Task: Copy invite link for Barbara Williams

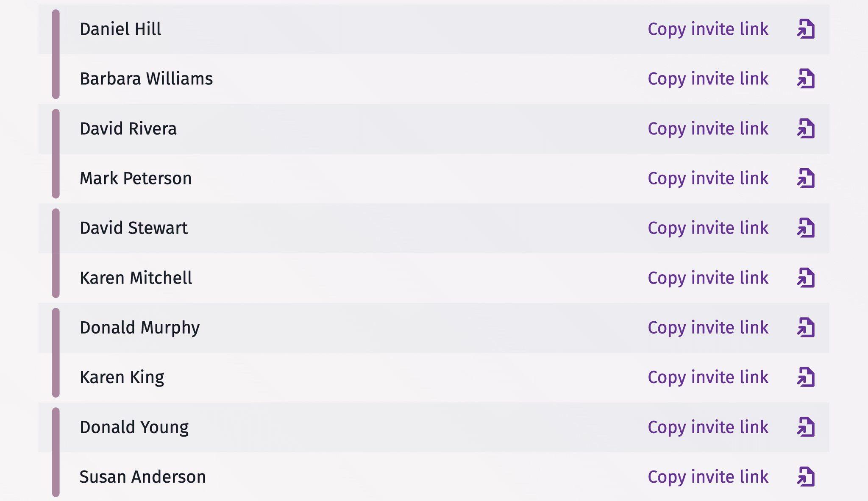Action: coord(708,79)
